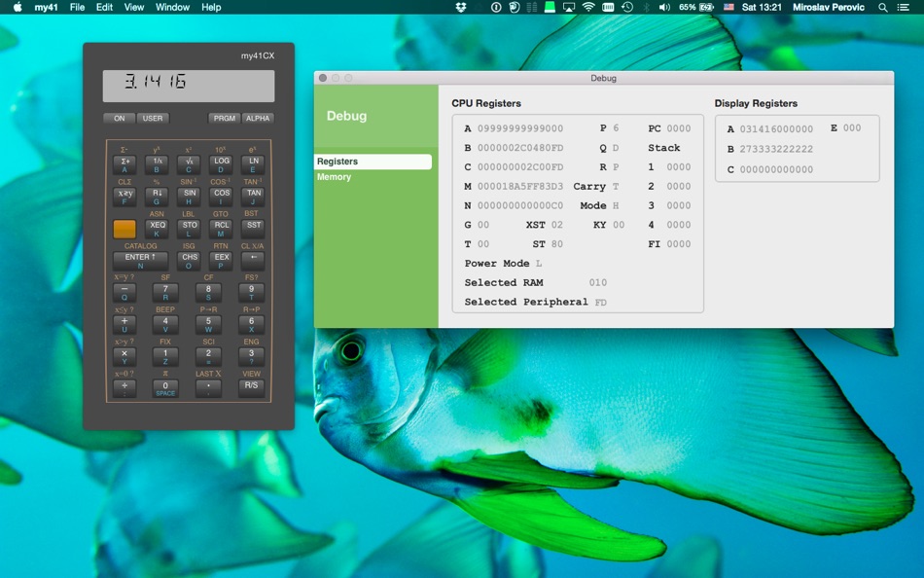This screenshot has height=578, width=924.
Task: Click the digit 5 key
Action: click(x=208, y=325)
